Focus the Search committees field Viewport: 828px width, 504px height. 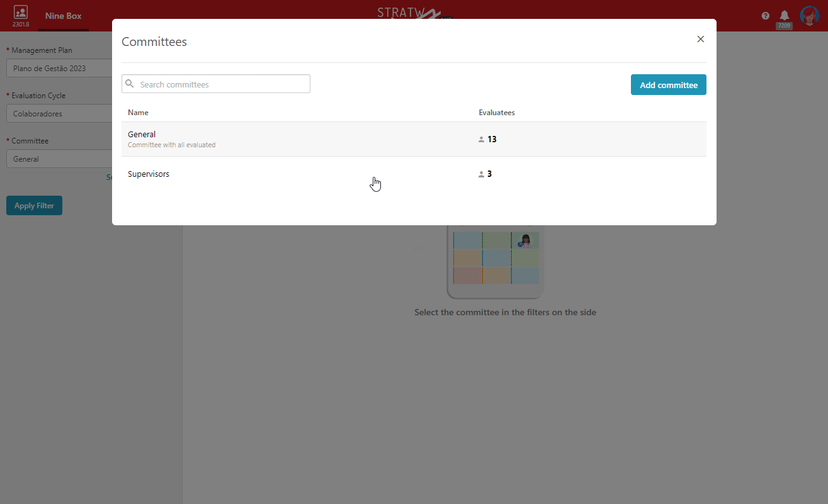click(x=216, y=84)
